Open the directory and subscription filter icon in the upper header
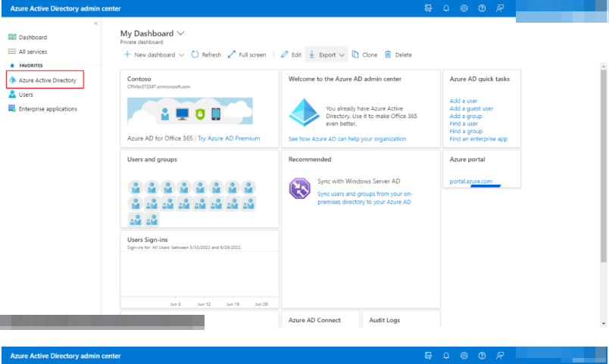The image size is (609, 364). [x=429, y=8]
